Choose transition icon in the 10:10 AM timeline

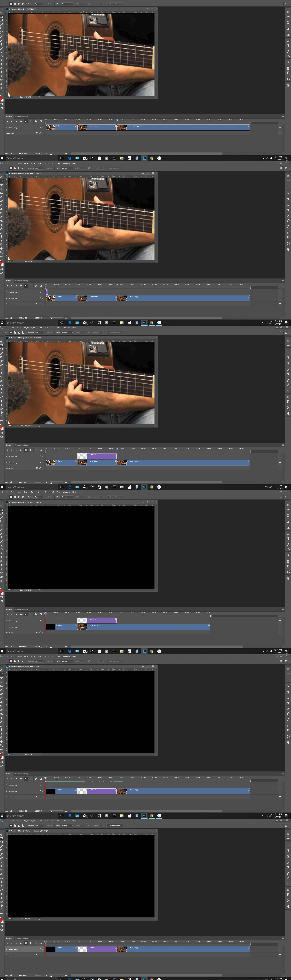point(41,286)
